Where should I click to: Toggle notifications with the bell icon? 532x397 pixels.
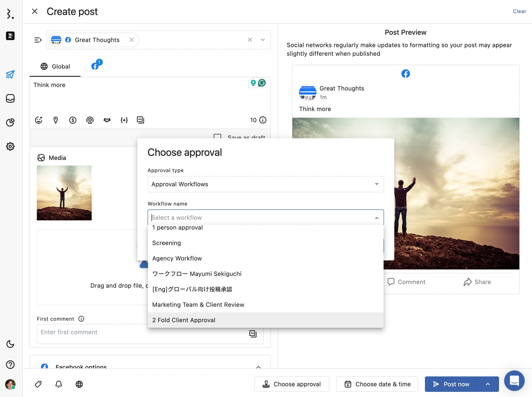59,384
